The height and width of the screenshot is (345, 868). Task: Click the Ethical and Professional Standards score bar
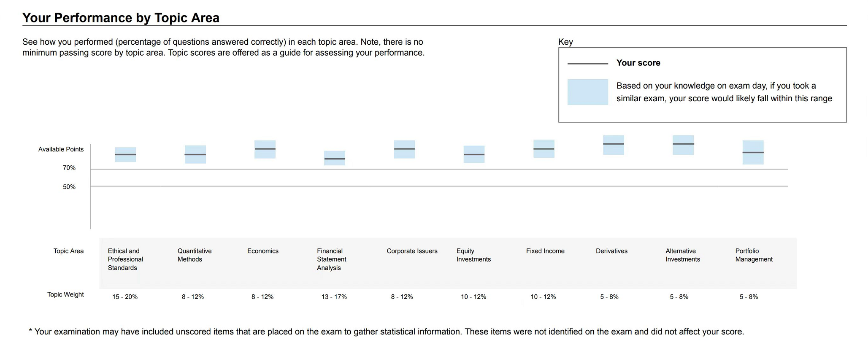click(125, 154)
